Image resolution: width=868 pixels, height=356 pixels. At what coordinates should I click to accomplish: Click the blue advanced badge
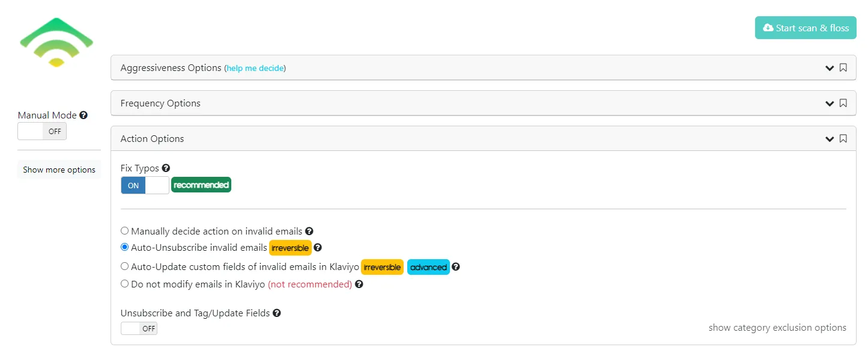(x=428, y=267)
